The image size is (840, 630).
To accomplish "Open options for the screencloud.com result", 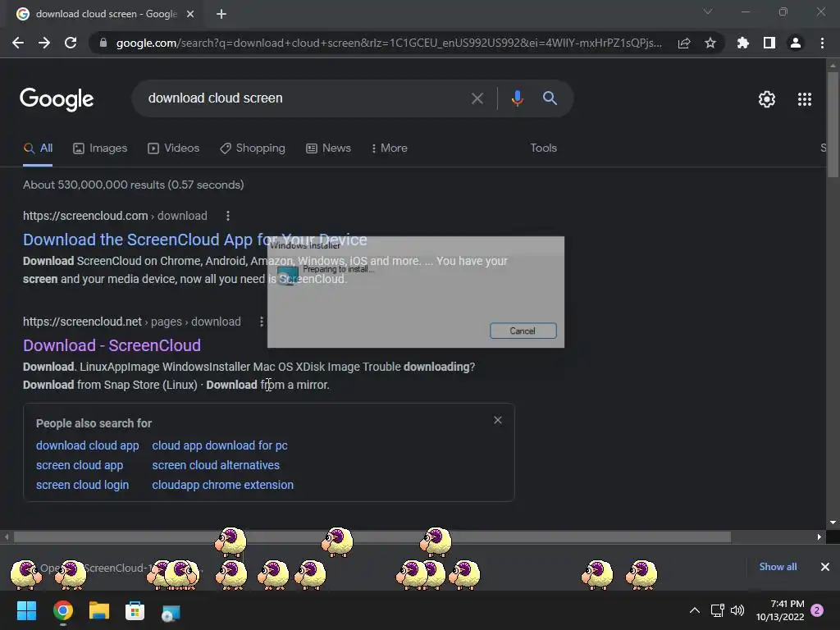I will [x=228, y=216].
